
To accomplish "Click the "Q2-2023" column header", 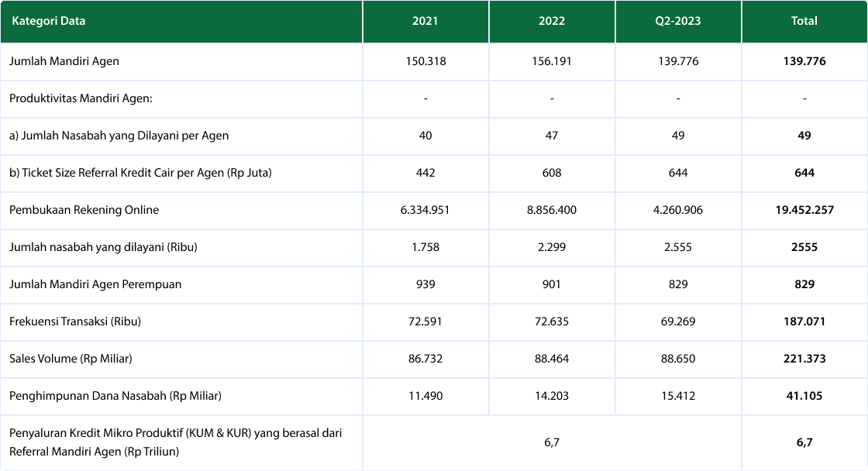I will pyautogui.click(x=678, y=21).
